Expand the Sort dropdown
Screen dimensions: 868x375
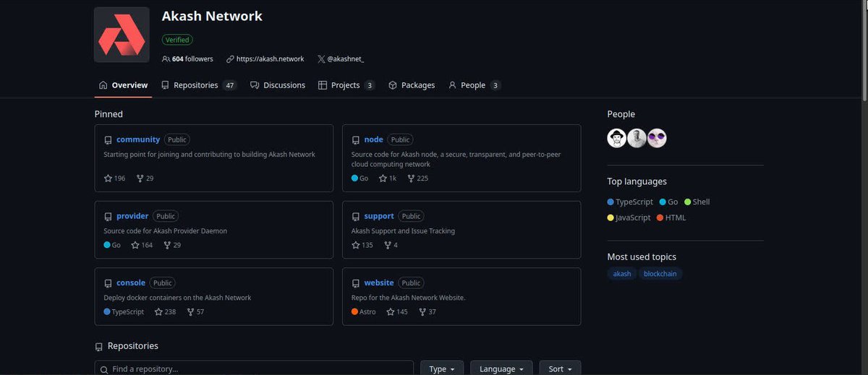click(x=560, y=368)
